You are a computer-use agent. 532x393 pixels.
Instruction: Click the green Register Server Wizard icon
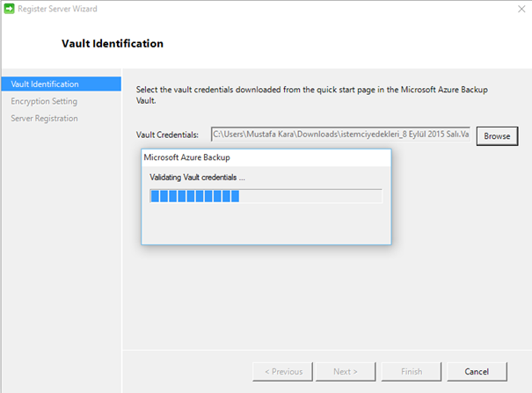(9, 9)
